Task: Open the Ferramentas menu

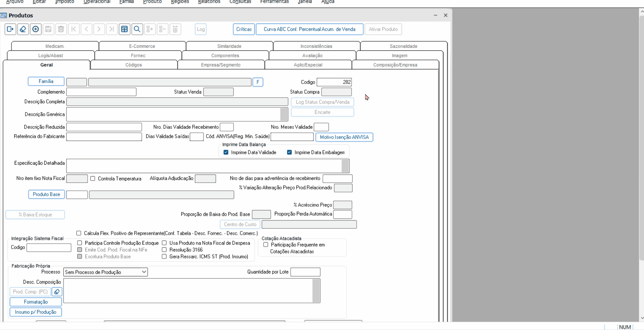Action: pos(274,2)
